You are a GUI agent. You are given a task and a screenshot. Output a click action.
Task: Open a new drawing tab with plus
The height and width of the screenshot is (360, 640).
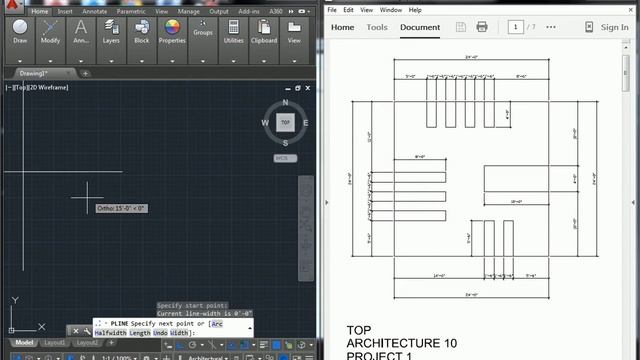tap(85, 73)
